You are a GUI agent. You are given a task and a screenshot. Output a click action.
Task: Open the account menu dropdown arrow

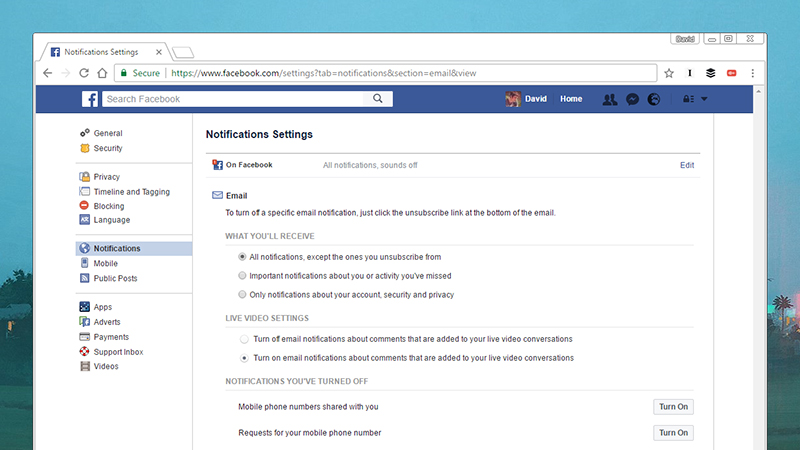click(704, 99)
